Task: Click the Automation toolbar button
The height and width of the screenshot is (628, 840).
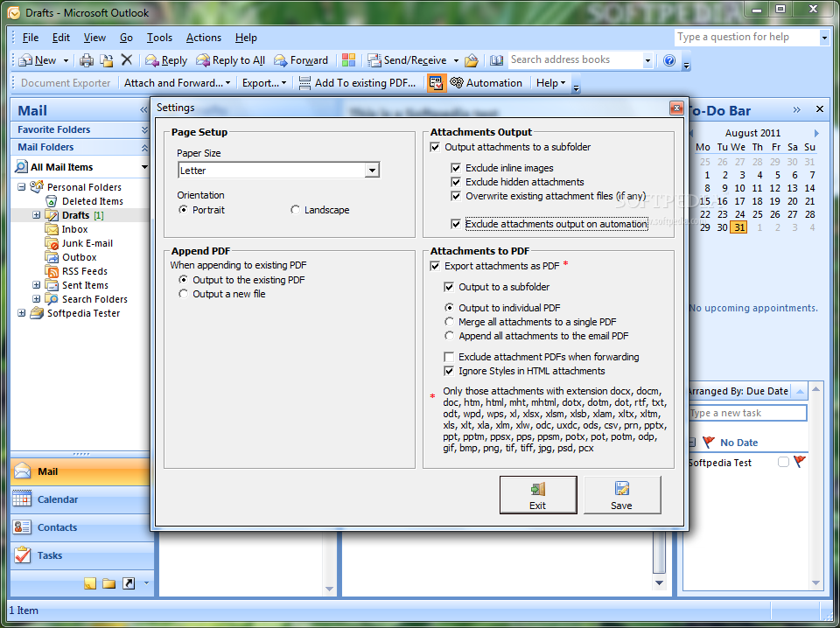Action: [x=486, y=83]
